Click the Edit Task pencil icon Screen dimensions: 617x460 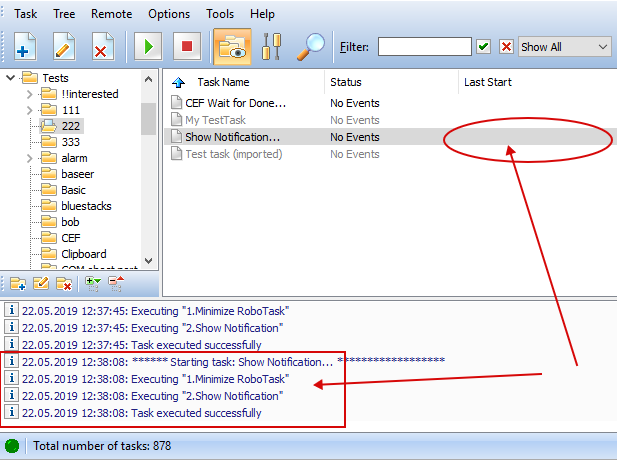point(64,47)
